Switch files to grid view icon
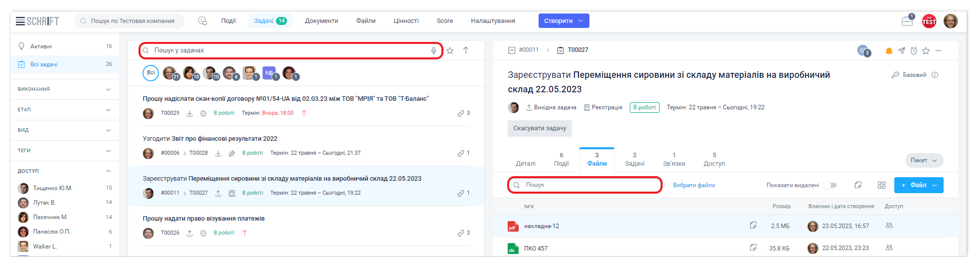 (881, 185)
